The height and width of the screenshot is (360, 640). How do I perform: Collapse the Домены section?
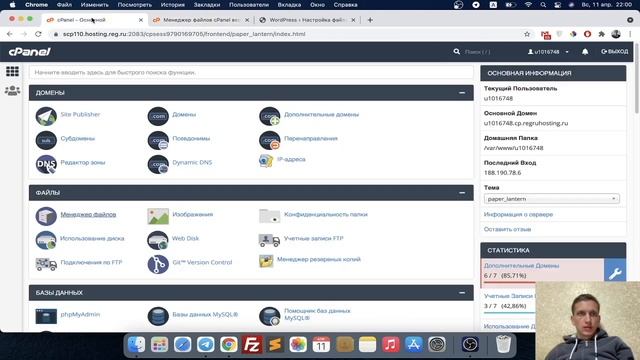pyautogui.click(x=462, y=93)
